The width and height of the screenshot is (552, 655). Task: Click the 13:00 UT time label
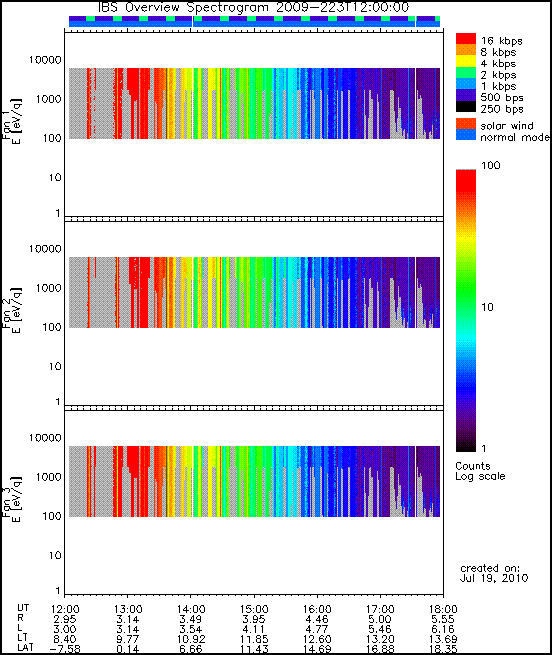click(127, 609)
